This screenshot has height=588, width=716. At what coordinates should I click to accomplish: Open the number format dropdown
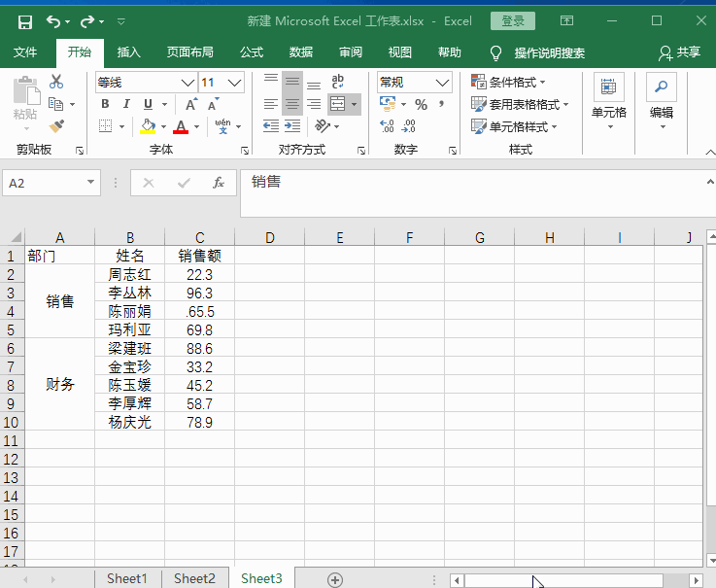(442, 83)
